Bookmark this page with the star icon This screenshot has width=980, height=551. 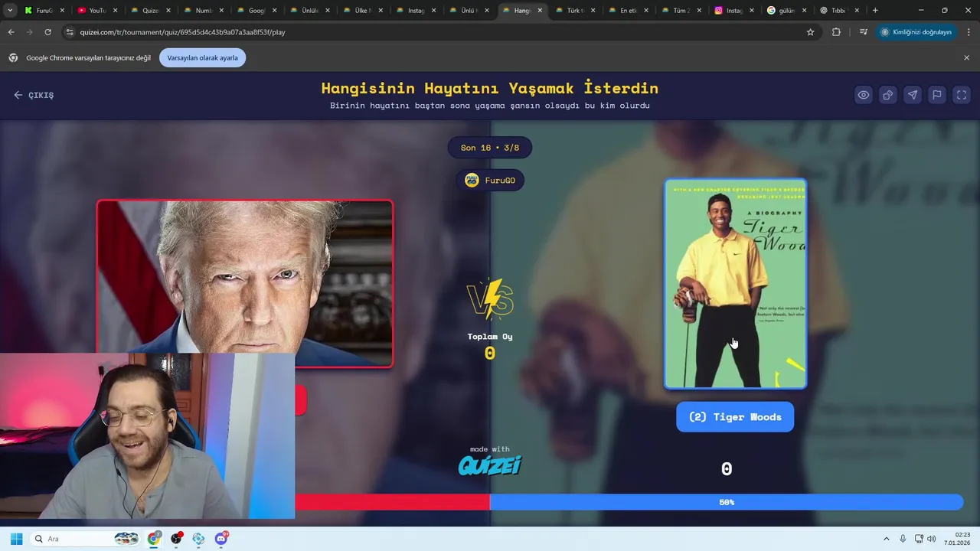tap(810, 32)
